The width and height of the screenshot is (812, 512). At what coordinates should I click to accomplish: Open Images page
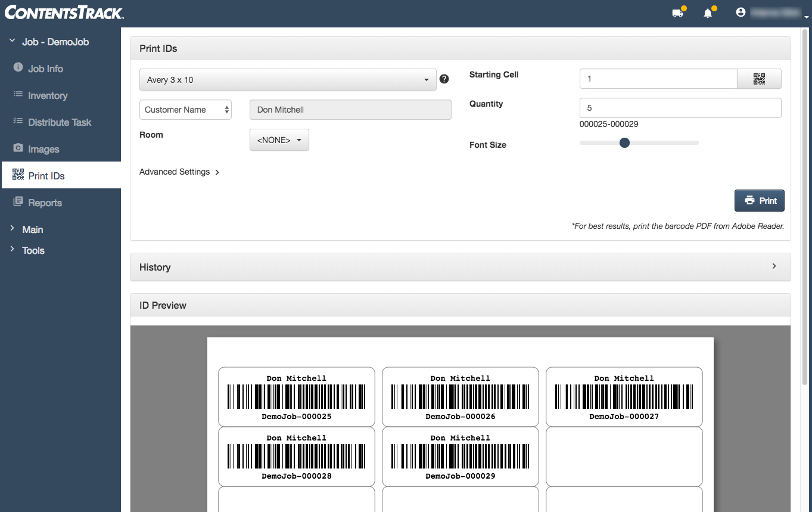pyautogui.click(x=43, y=149)
